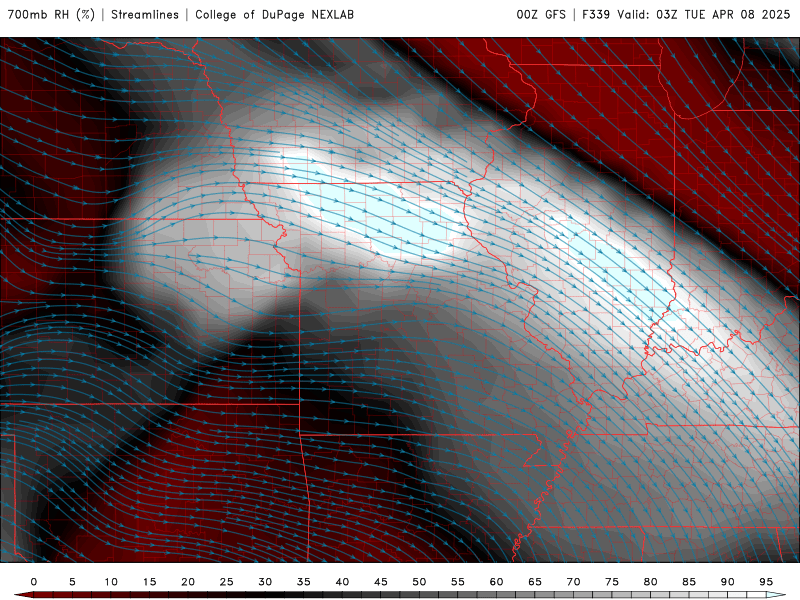The image size is (800, 600).
Task: Click the colorbar label "5"
Action: tap(72, 582)
